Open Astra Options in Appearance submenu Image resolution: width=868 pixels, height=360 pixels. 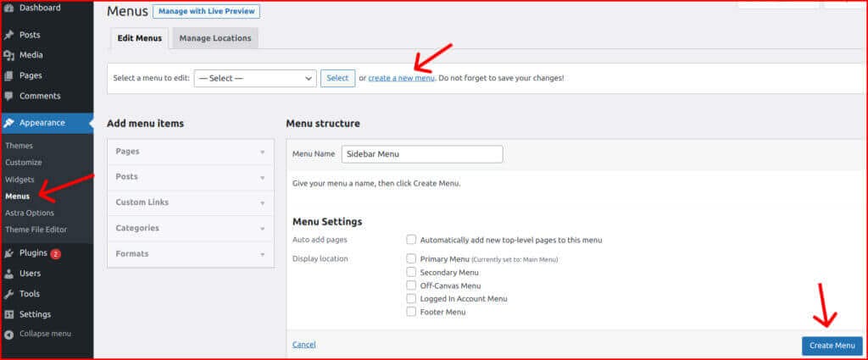[x=29, y=213]
